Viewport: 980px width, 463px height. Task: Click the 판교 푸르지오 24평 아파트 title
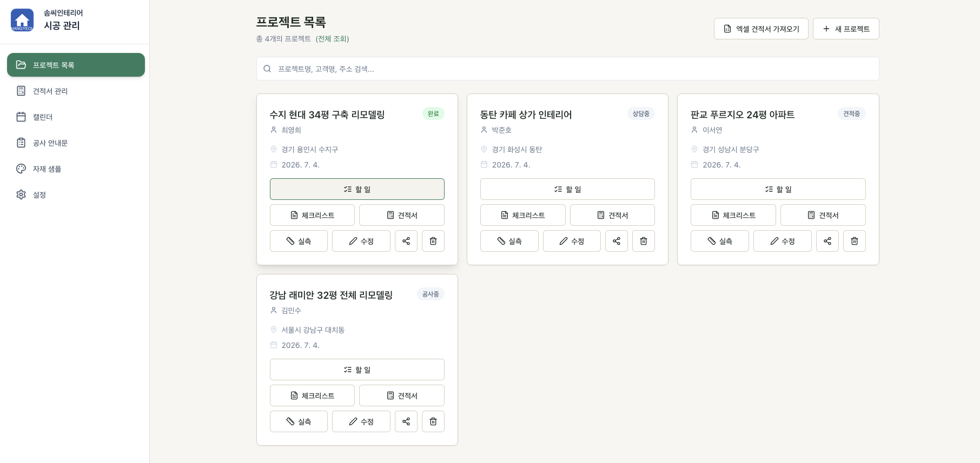743,115
